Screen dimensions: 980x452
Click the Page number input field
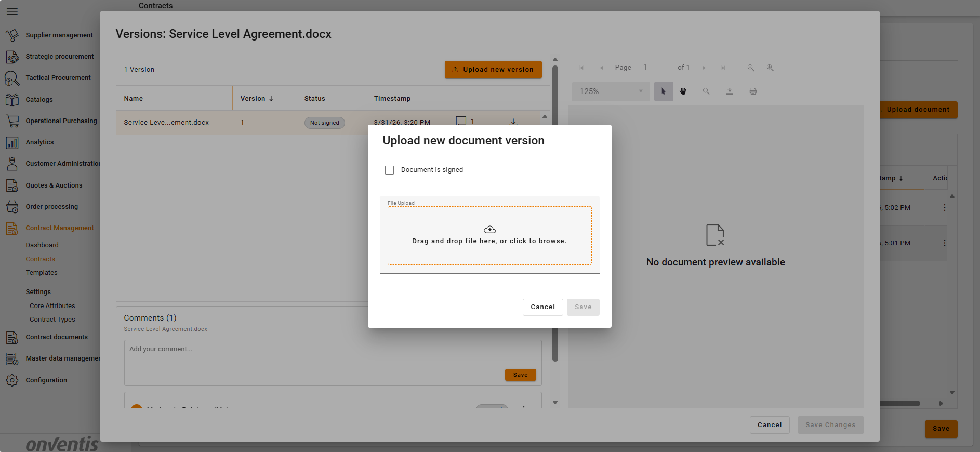coord(654,68)
